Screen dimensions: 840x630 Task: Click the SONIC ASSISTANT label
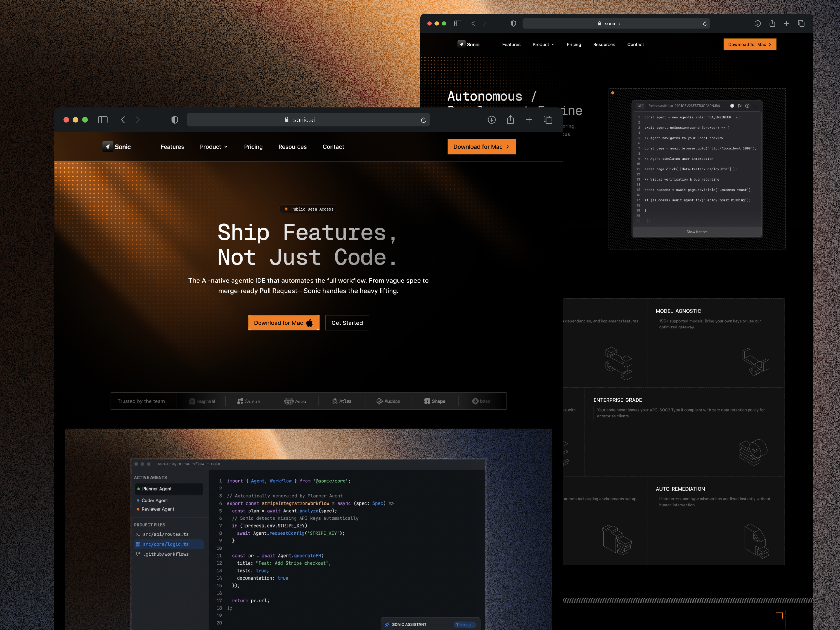tap(409, 624)
